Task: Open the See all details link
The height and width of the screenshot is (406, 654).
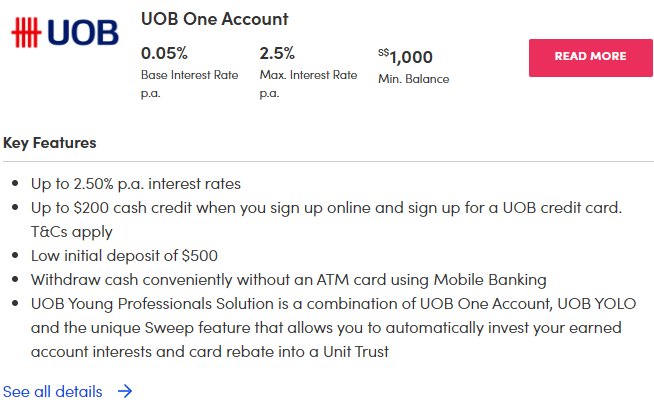Action: coord(53,391)
